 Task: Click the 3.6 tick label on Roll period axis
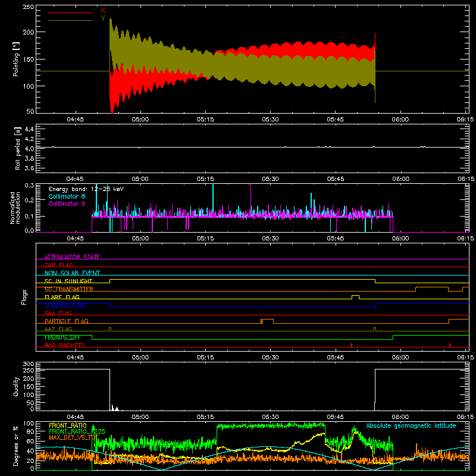pyautogui.click(x=29, y=168)
